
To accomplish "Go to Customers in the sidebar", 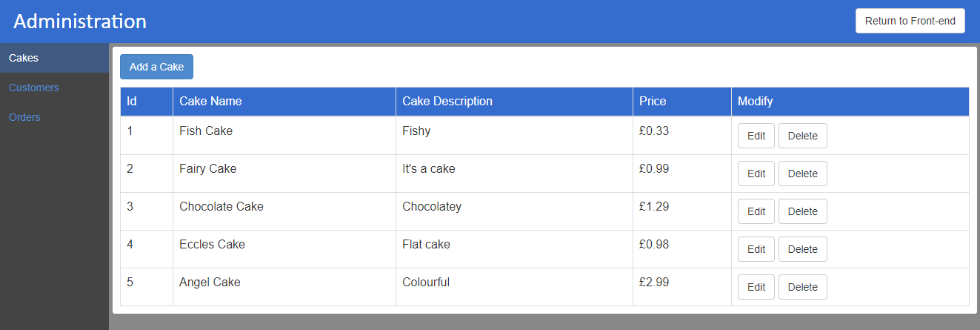I will tap(34, 88).
